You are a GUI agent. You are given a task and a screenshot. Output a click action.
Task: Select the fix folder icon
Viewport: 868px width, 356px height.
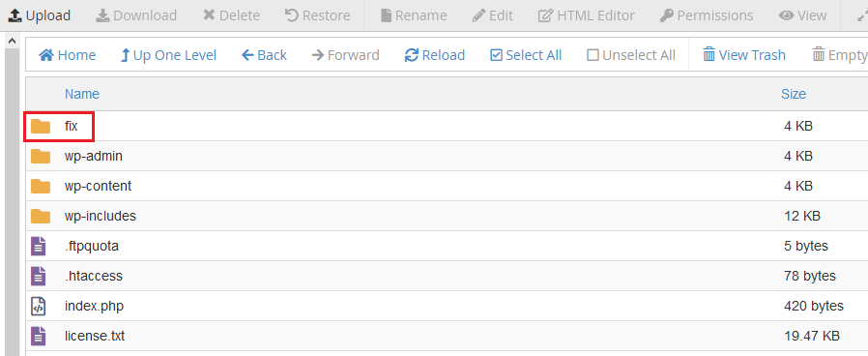click(41, 126)
